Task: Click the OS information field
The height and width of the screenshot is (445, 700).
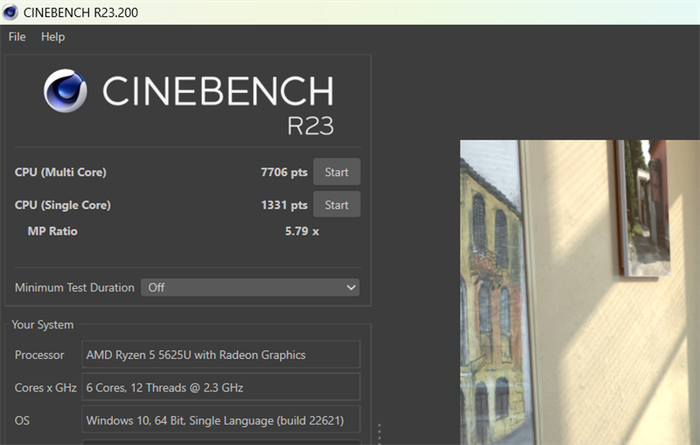Action: pos(220,420)
